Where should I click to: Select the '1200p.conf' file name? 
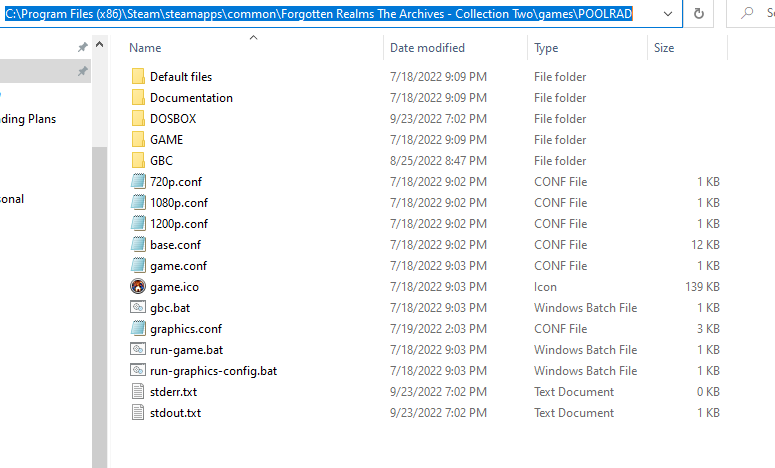coord(179,224)
